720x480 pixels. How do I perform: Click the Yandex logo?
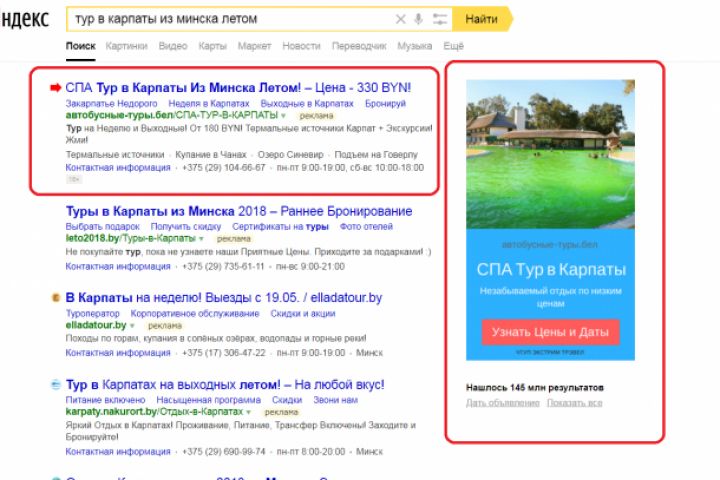pos(24,19)
